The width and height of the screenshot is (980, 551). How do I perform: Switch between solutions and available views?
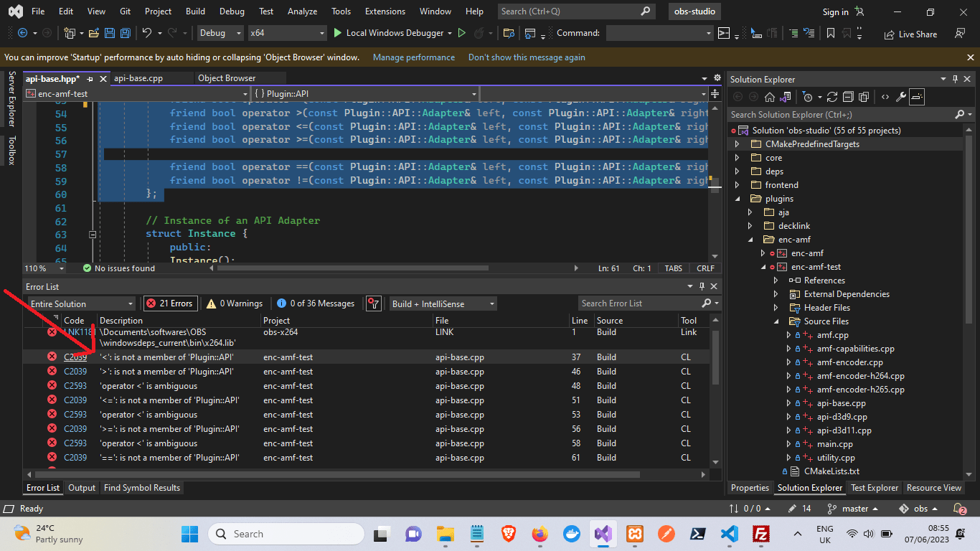[x=786, y=97]
